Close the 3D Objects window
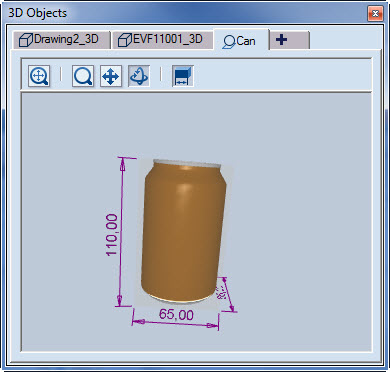 pos(375,14)
